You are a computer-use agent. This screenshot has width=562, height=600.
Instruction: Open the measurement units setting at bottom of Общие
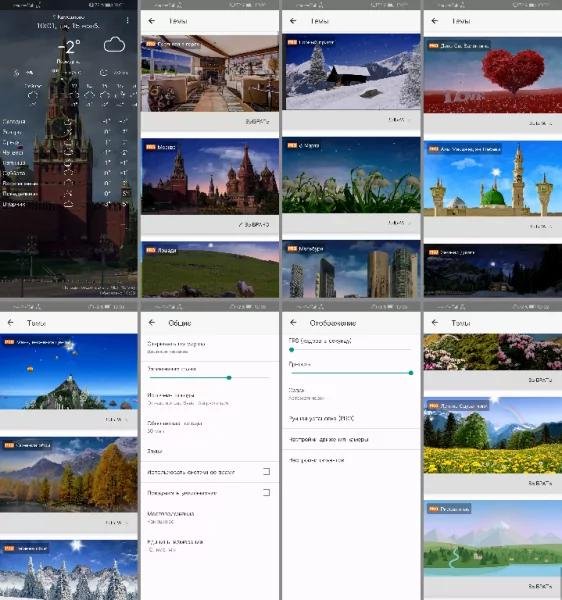210,545
